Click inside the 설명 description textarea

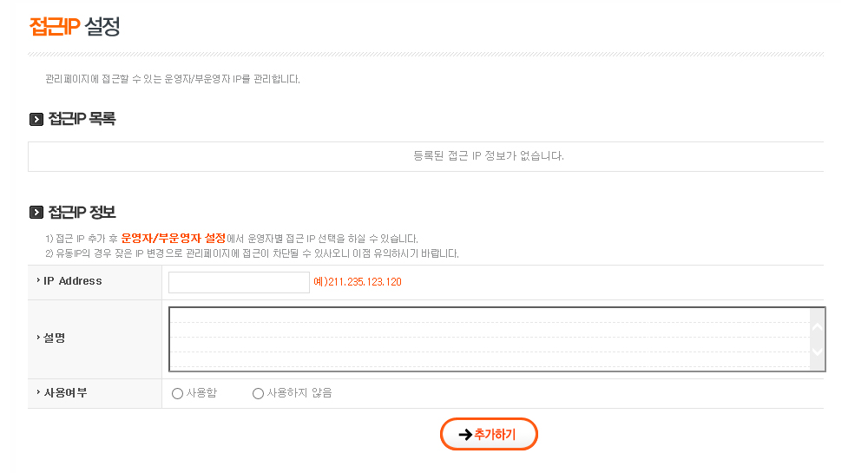pyautogui.click(x=490, y=338)
